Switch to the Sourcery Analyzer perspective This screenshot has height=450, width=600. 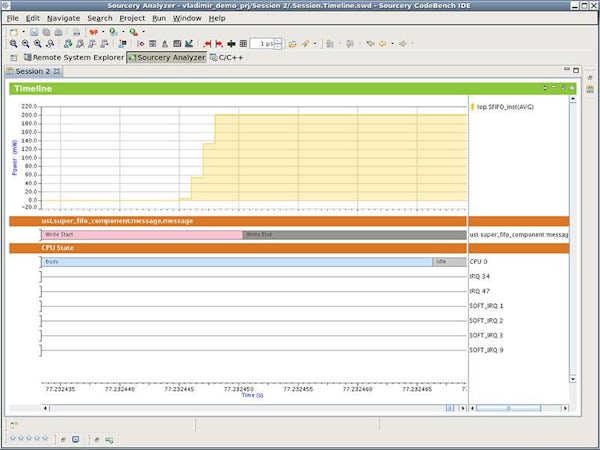tap(168, 57)
